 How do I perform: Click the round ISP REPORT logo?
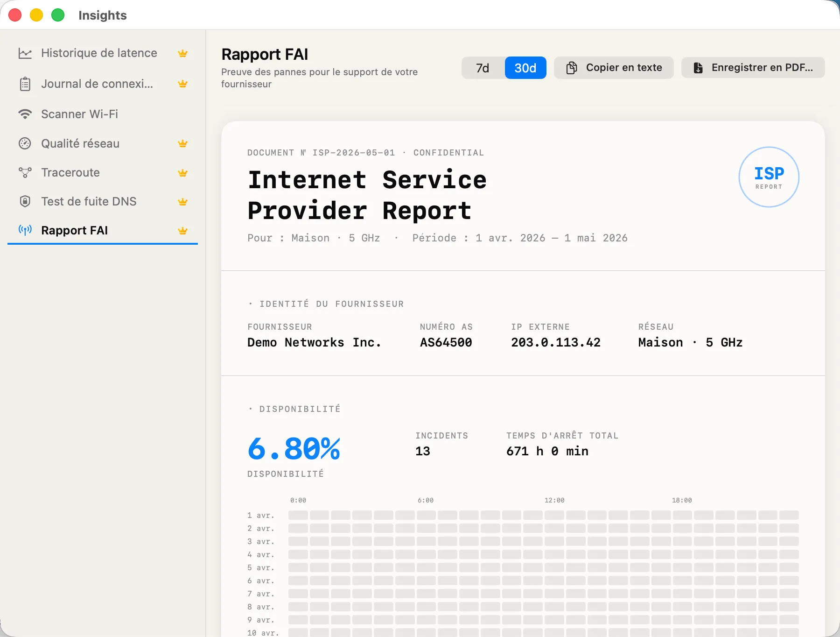pyautogui.click(x=769, y=177)
